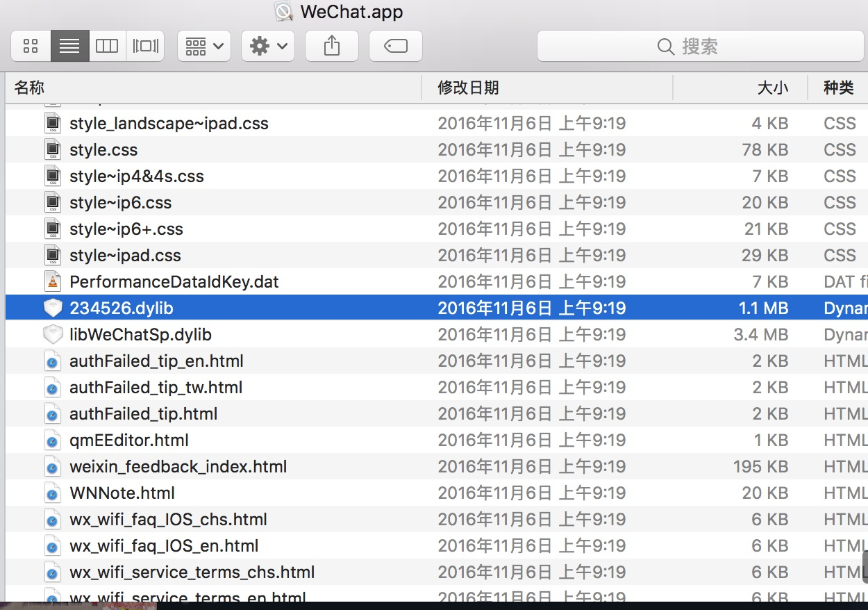Image resolution: width=868 pixels, height=610 pixels.
Task: Click icon of style_landscape~ipad.css
Action: click(x=53, y=124)
